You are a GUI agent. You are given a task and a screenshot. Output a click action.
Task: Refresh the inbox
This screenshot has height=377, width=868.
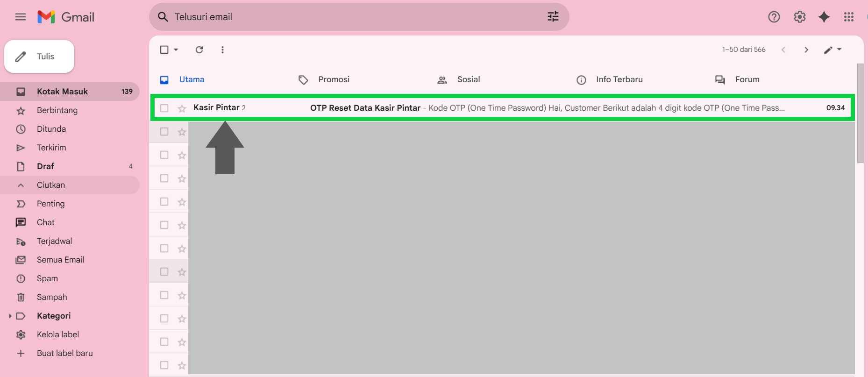[199, 50]
